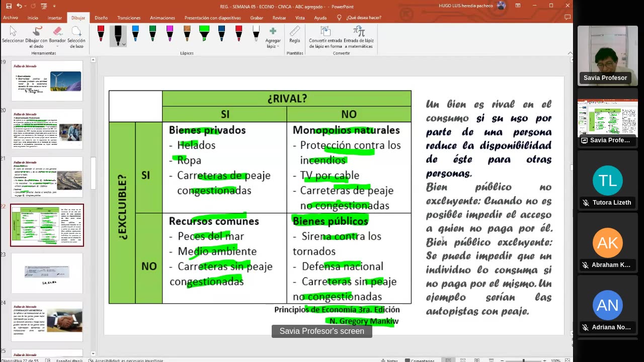Click the zoom in plus button
This screenshot has height=362, width=644.
click(x=545, y=360)
